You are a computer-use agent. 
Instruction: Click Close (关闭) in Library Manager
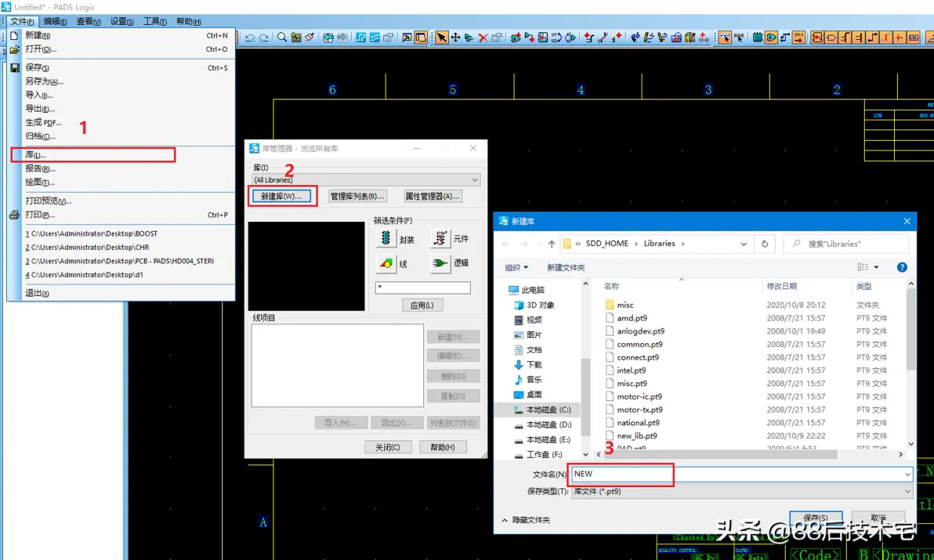click(x=388, y=447)
